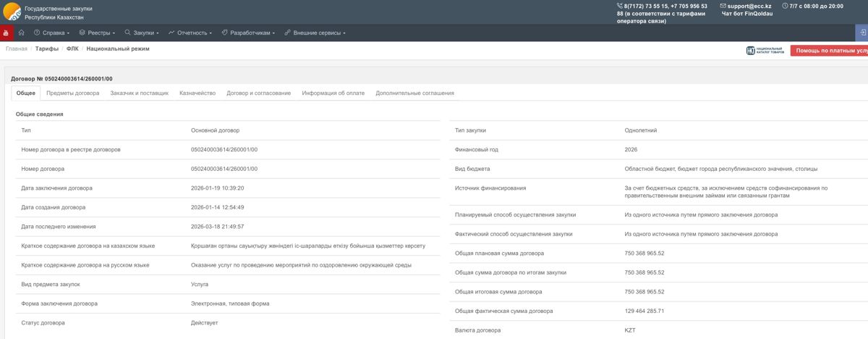This screenshot has height=339, width=868.
Task: Click the financing source value За счет бюджетных средств
Action: point(726,191)
